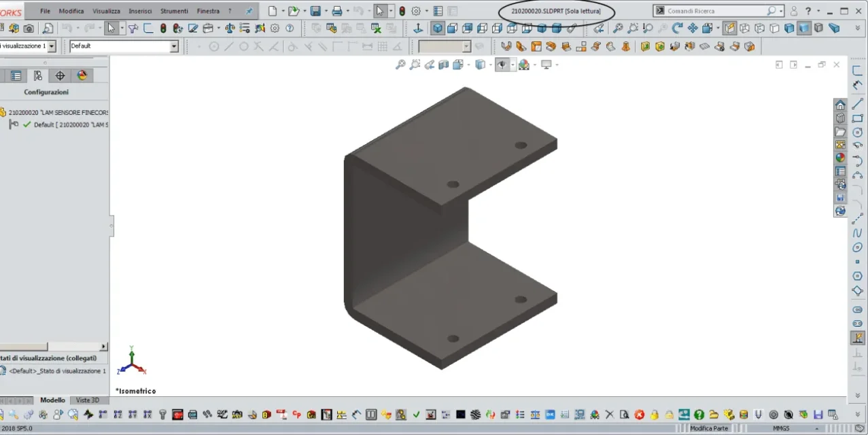Screen dimensions: 868x435
Task: Open dropdown arrow next to Options gear
Action: (x=426, y=11)
